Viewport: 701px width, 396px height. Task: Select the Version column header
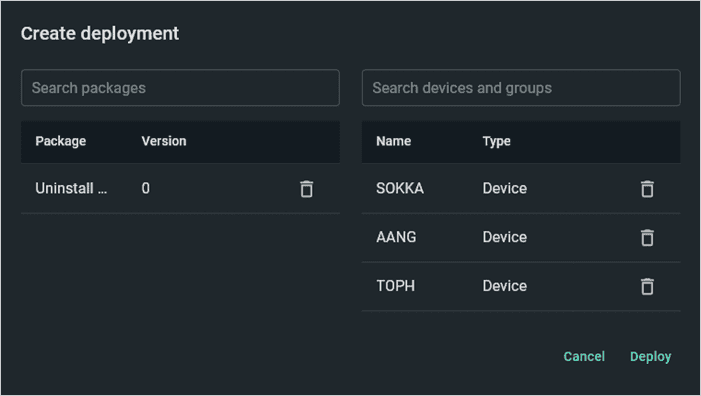click(164, 141)
